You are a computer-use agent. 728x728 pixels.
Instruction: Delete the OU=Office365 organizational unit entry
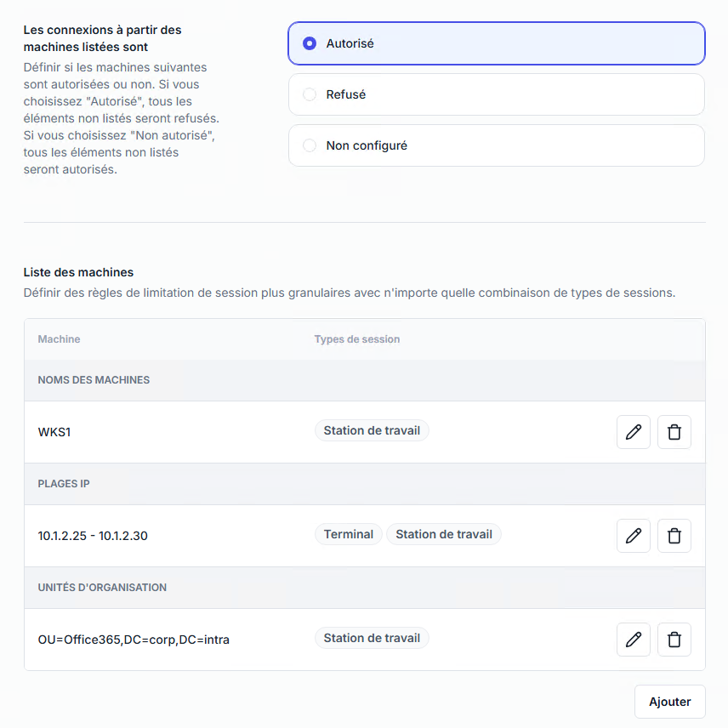[674, 640]
